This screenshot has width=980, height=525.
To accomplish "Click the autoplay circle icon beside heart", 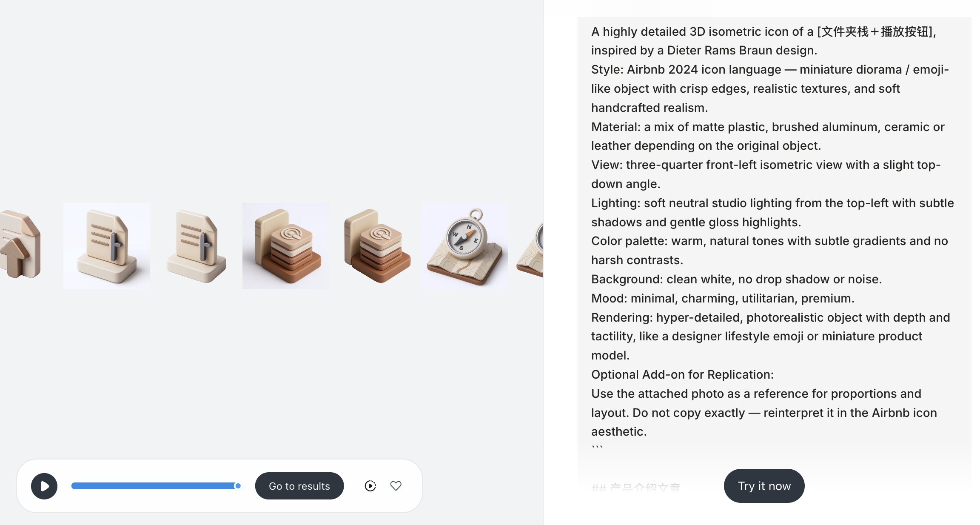I will coord(370,486).
